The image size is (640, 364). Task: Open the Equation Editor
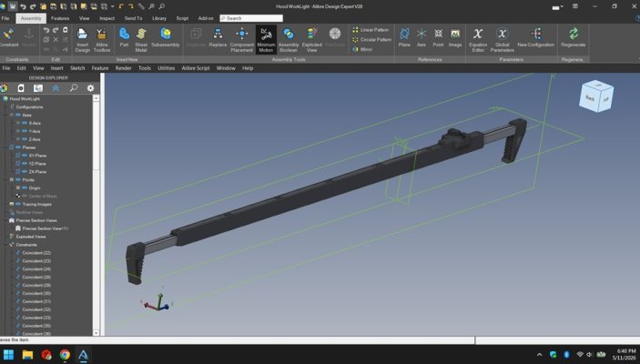point(478,39)
